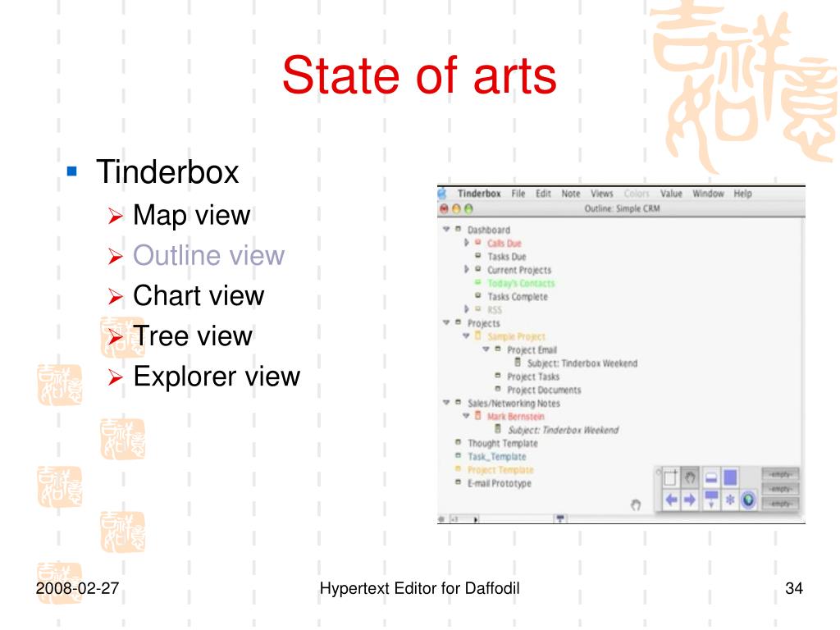The image size is (840, 630).
Task: Click the note icon beside Tasks Due
Action: point(478,256)
